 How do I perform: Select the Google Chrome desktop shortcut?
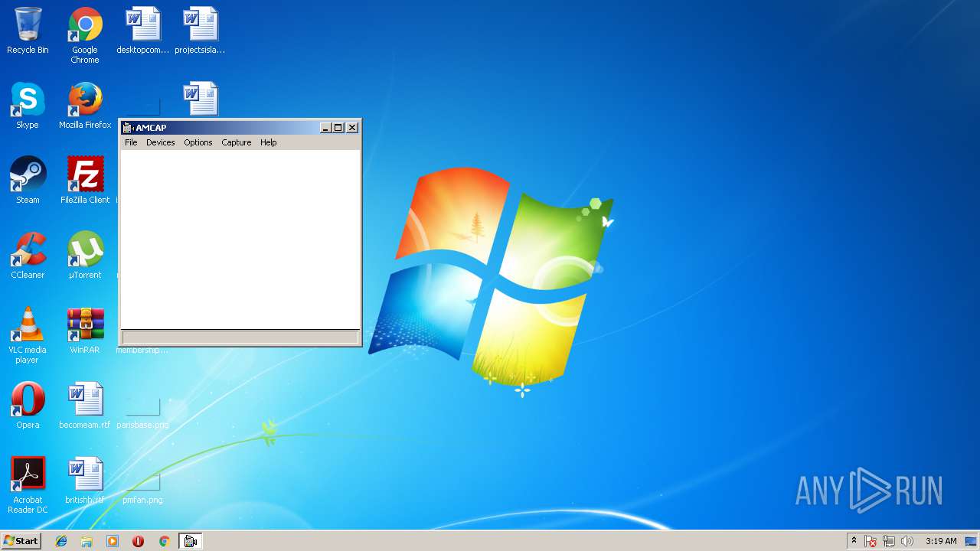[85, 35]
